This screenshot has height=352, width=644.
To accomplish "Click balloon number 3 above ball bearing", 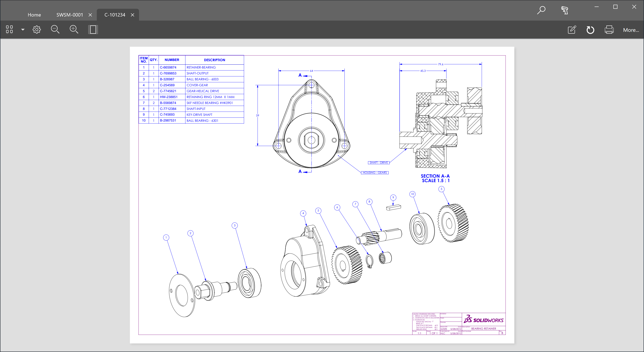I will [x=234, y=225].
